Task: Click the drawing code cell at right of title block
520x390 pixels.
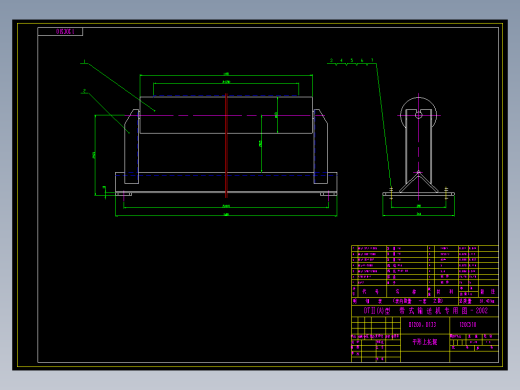Action: (x=474, y=325)
